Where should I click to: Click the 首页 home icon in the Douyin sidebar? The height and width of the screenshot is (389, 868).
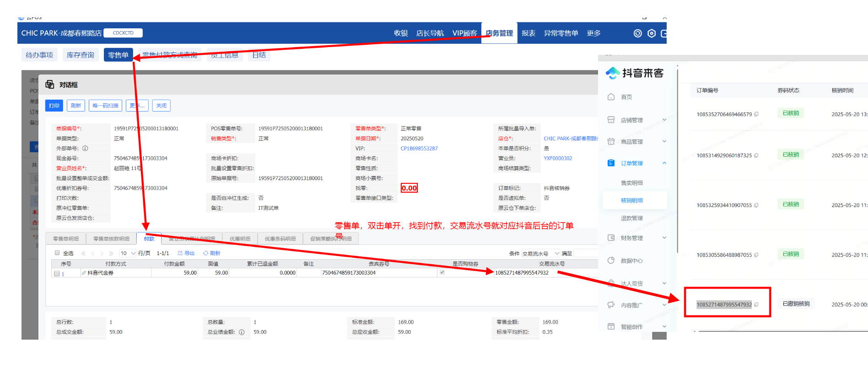tap(611, 97)
